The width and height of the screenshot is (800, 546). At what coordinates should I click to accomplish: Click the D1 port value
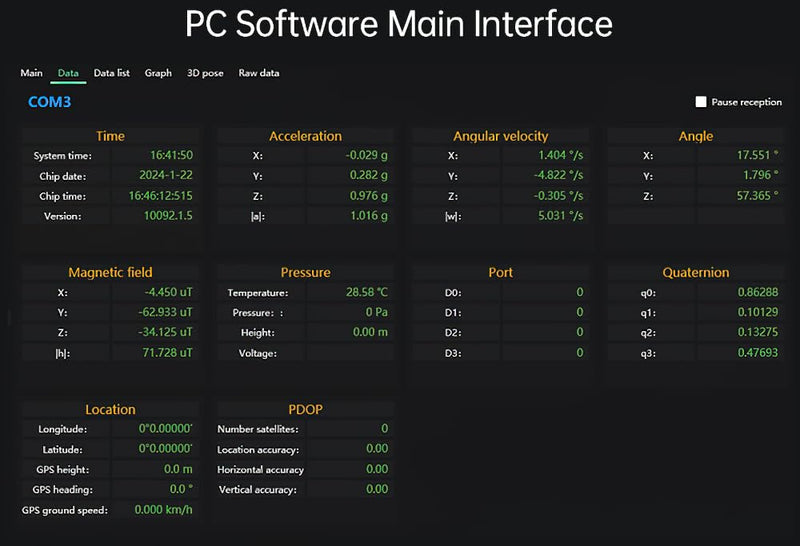(x=580, y=312)
